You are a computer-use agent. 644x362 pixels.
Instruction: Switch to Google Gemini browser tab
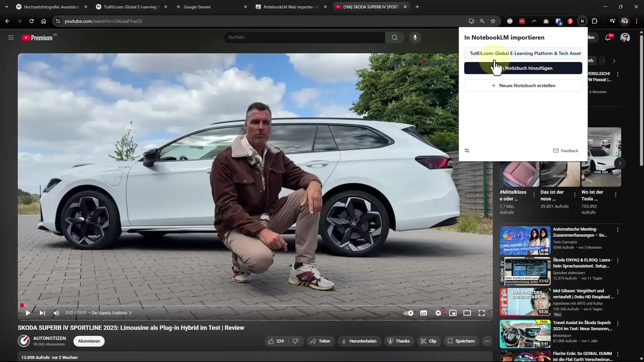tap(211, 7)
